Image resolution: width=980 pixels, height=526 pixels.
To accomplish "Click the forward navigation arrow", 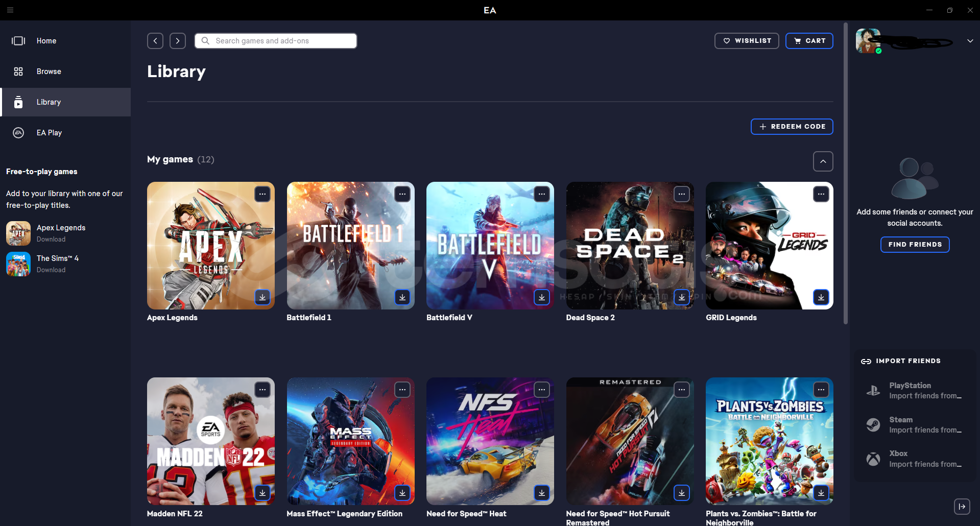I will 178,41.
